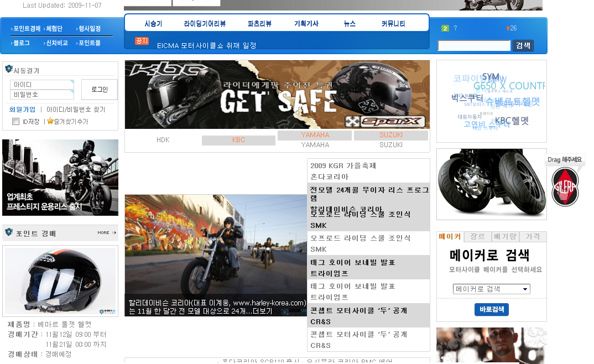Screen dimensions: 594x364
Task: Open 포인트몰 link
Action: (90, 43)
